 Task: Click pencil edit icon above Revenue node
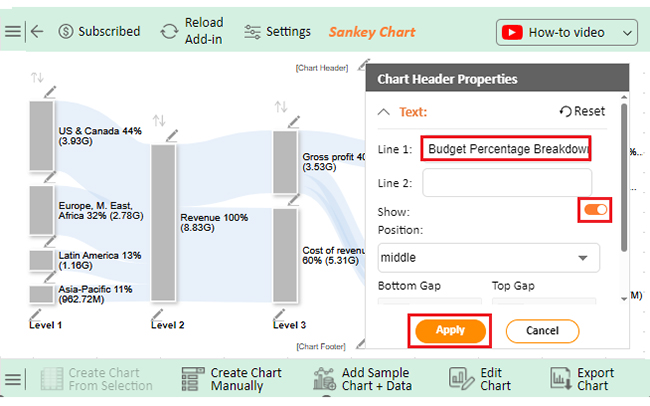[173, 135]
